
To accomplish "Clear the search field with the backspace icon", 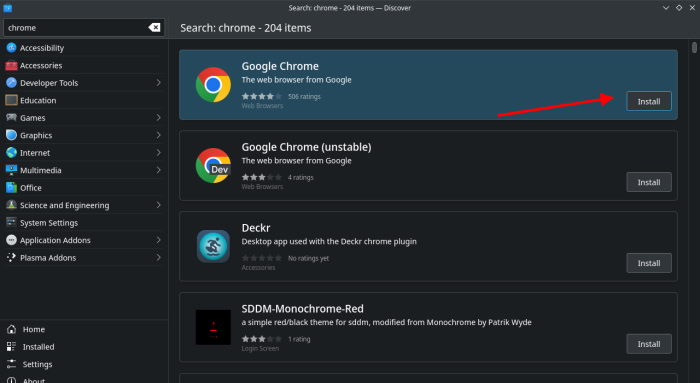I will pyautogui.click(x=154, y=28).
